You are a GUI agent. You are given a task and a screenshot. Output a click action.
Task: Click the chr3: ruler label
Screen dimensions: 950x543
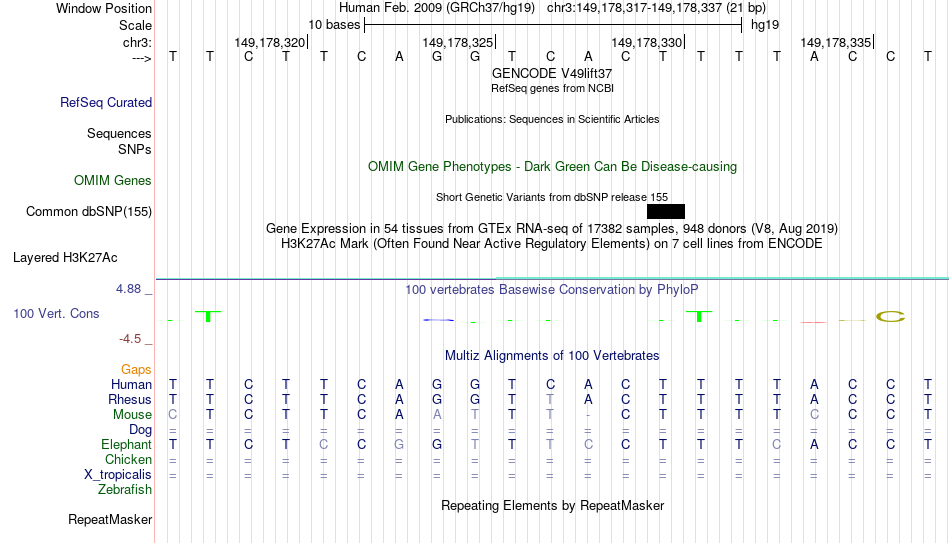tap(138, 42)
